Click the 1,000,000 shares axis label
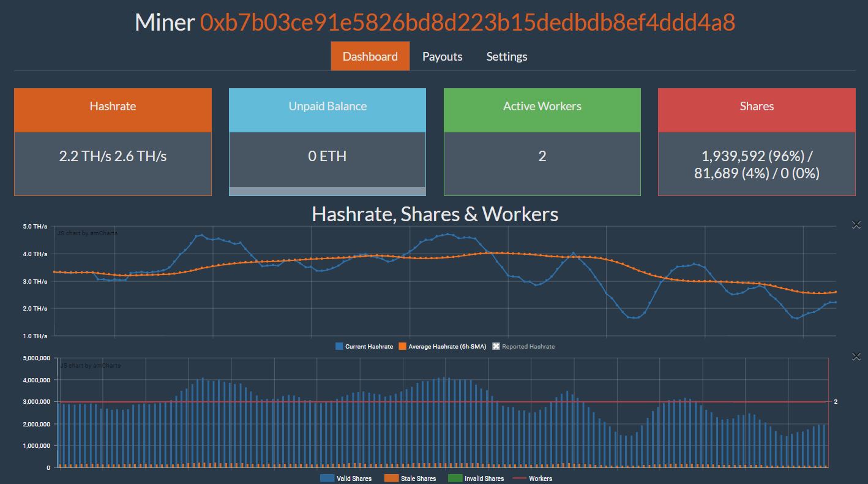 pyautogui.click(x=36, y=446)
